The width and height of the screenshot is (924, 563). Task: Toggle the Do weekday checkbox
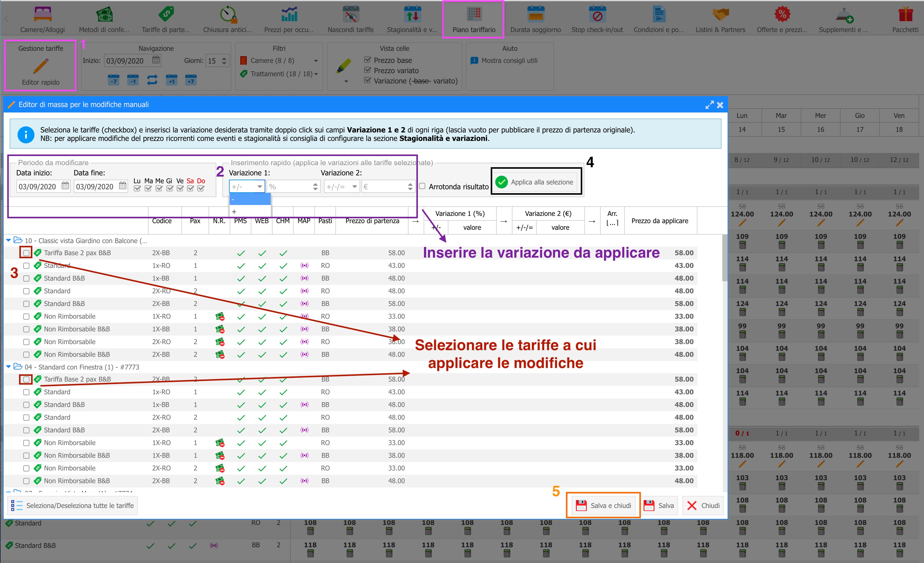[x=201, y=188]
